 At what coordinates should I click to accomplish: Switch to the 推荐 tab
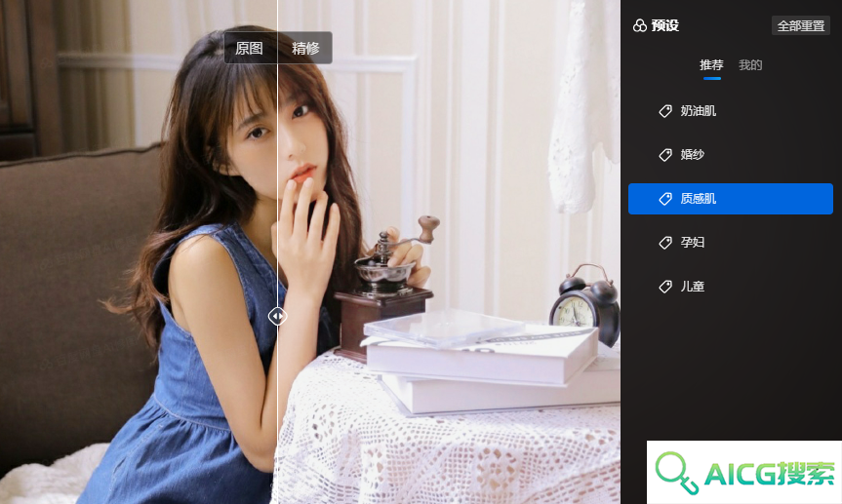click(x=711, y=65)
